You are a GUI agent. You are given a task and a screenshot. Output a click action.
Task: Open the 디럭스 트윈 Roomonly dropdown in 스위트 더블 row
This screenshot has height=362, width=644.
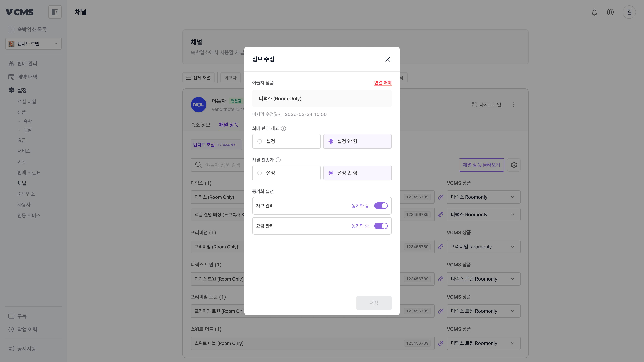click(483, 343)
